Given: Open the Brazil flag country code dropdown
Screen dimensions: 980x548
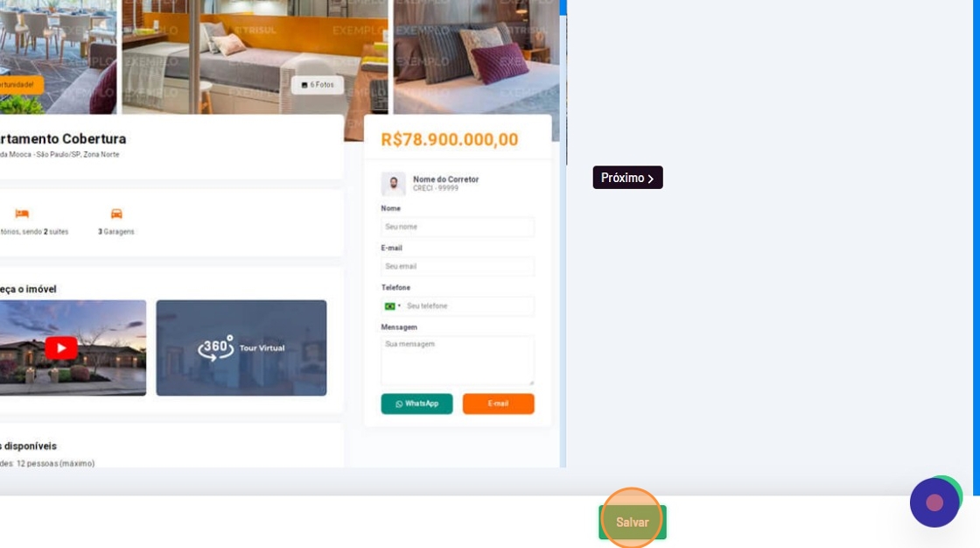Looking at the screenshot, I should pyautogui.click(x=393, y=306).
